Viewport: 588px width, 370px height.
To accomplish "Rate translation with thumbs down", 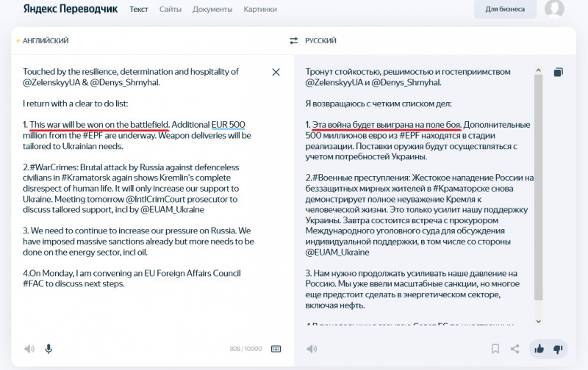I will coord(558,349).
